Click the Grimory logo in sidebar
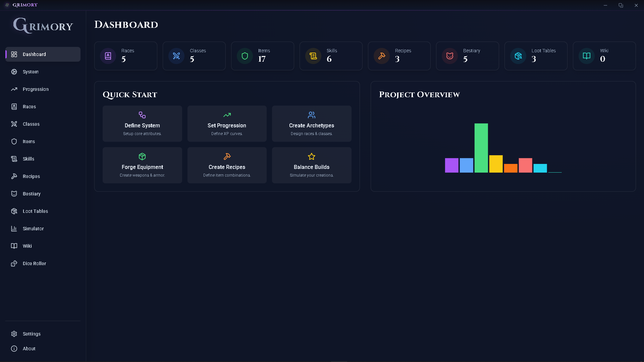This screenshot has width=644, height=362. tap(43, 25)
